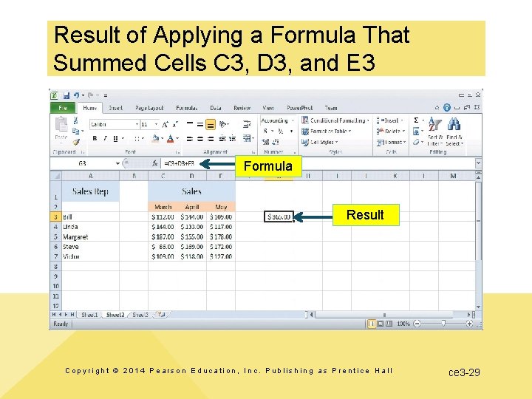Click the zoom slider handle
This screenshot has height=399, width=532.
[x=443, y=324]
